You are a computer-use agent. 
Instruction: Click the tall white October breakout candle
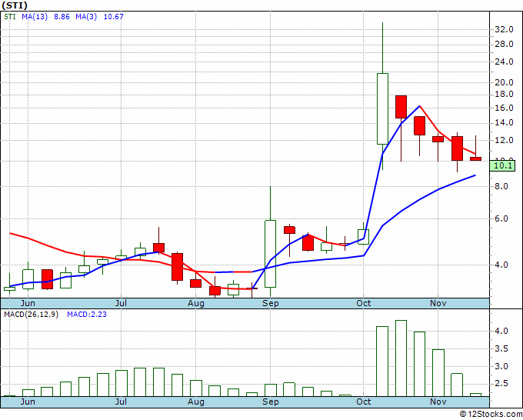382,108
